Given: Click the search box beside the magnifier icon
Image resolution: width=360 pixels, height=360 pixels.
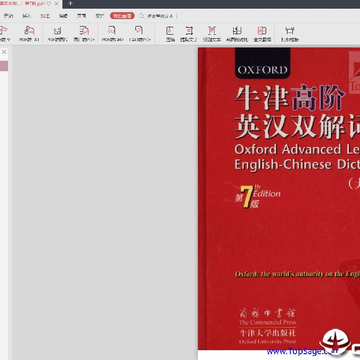Looking at the screenshot, I should (x=160, y=16).
